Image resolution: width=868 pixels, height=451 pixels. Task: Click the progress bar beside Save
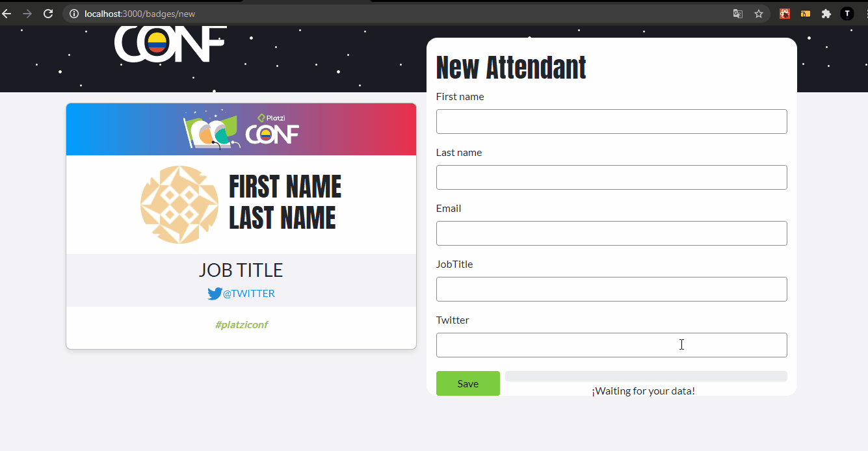click(x=646, y=376)
